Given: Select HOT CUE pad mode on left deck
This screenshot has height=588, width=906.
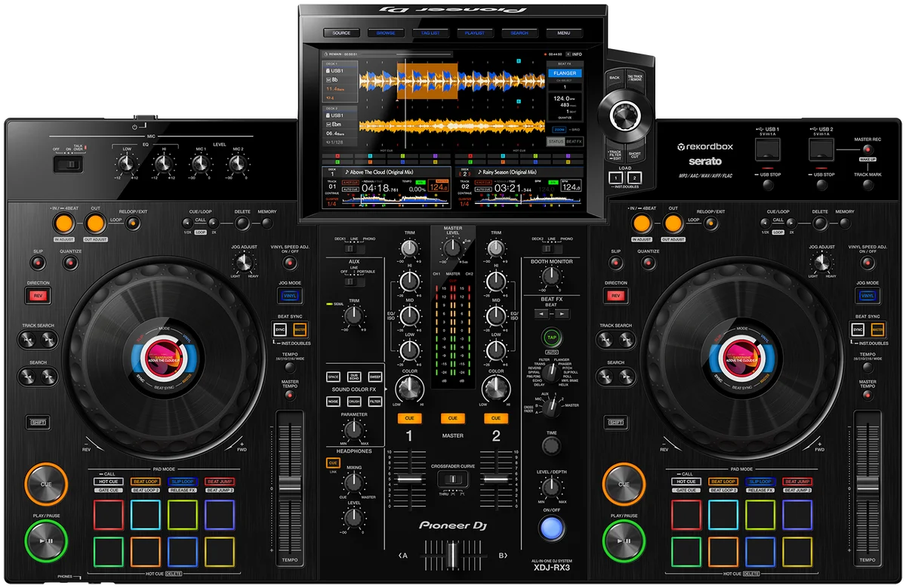Looking at the screenshot, I should coord(108,481).
